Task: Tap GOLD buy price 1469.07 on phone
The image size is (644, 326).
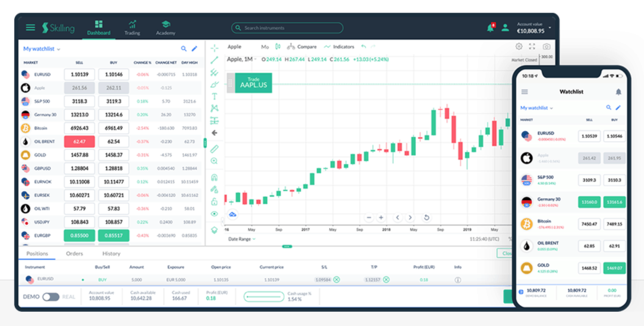Action: [x=614, y=268]
